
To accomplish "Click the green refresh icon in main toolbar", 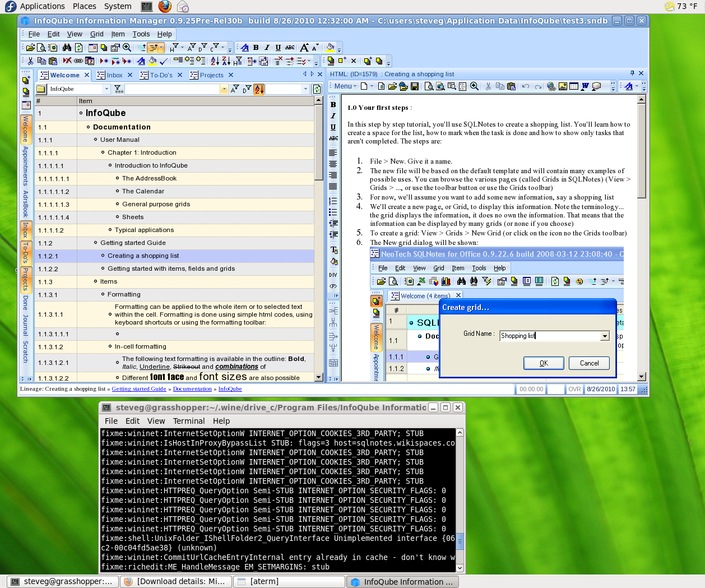I will [x=78, y=48].
